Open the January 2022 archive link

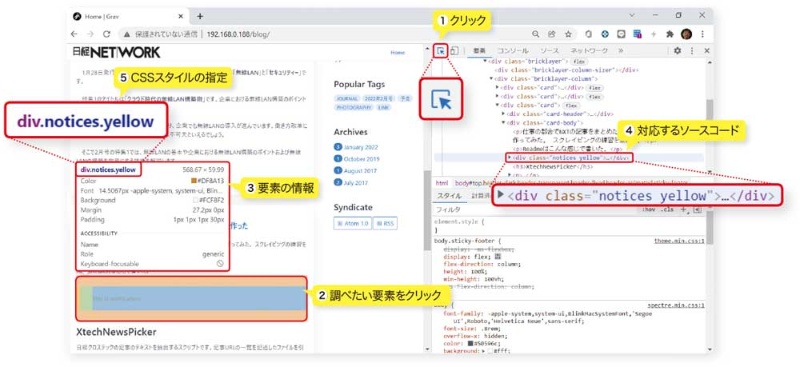[361, 147]
